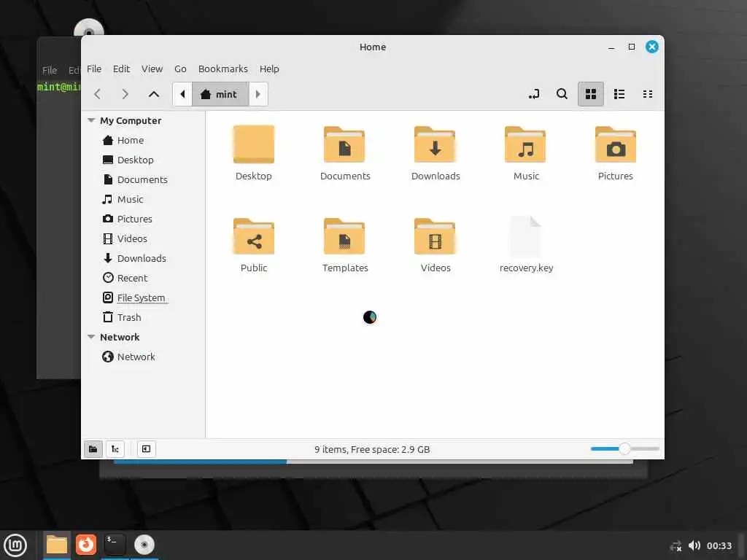
Task: Select Home in the sidebar
Action: (x=130, y=140)
